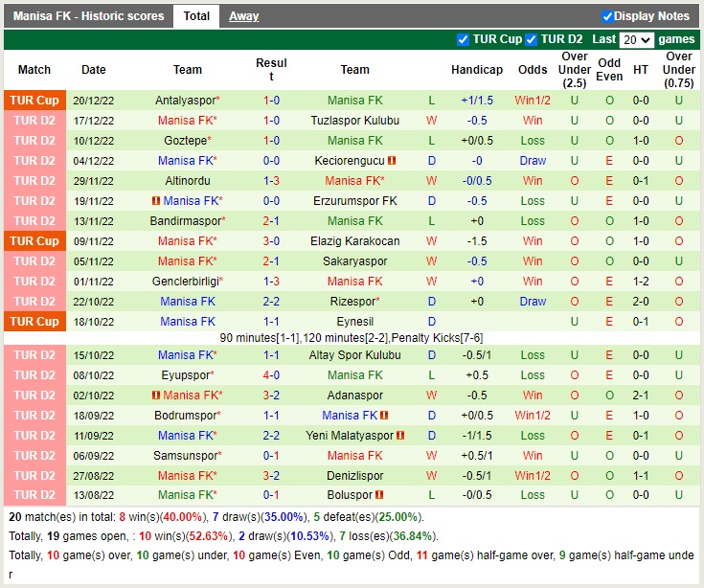Viewport: 704px width, 588px height.
Task: Click red card icon in the Bodrumspor match row
Action: click(384, 416)
